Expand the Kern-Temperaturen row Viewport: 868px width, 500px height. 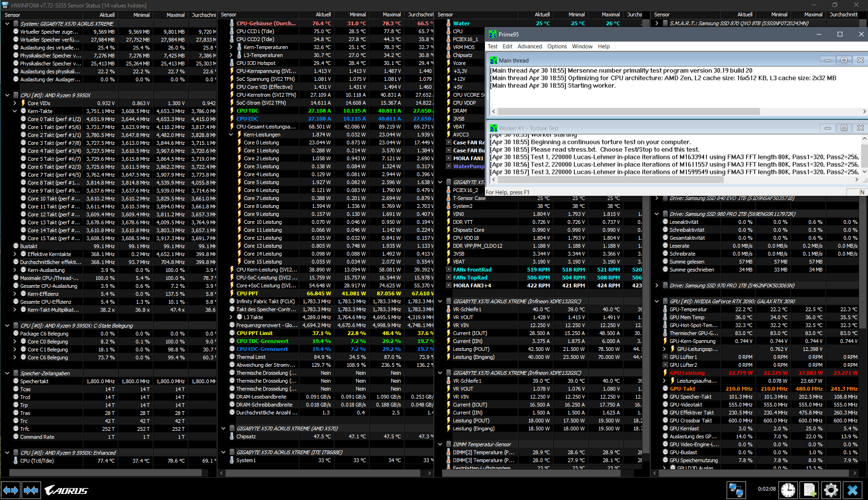coord(231,47)
